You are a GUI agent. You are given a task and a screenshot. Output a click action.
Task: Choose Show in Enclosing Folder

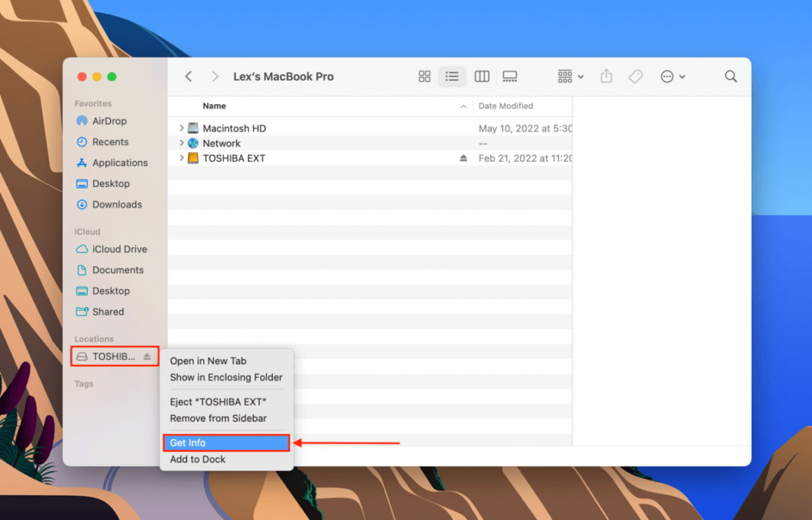pyautogui.click(x=225, y=377)
